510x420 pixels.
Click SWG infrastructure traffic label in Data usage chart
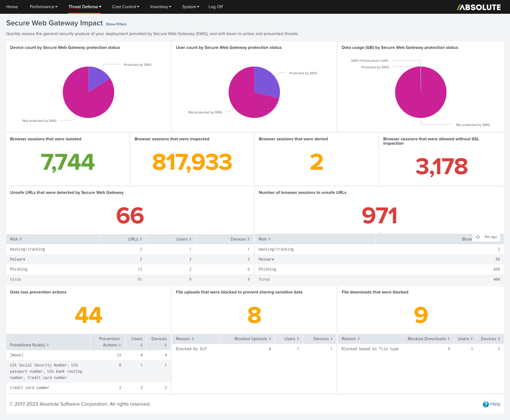tap(370, 61)
